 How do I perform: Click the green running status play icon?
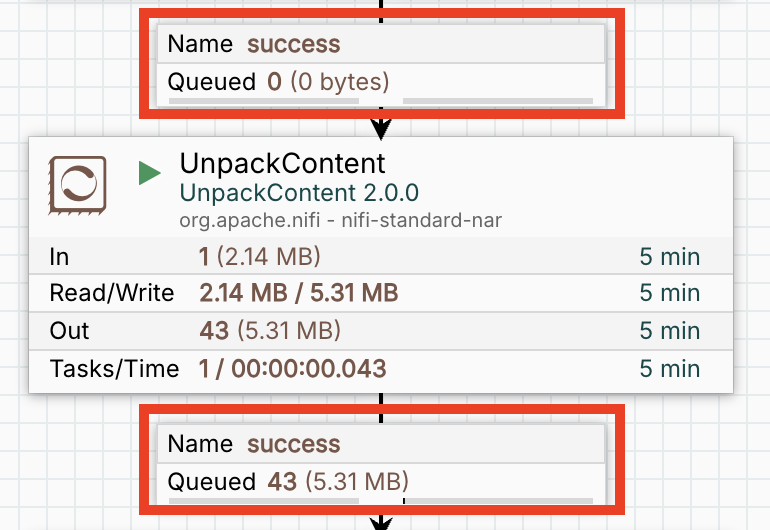(x=150, y=173)
